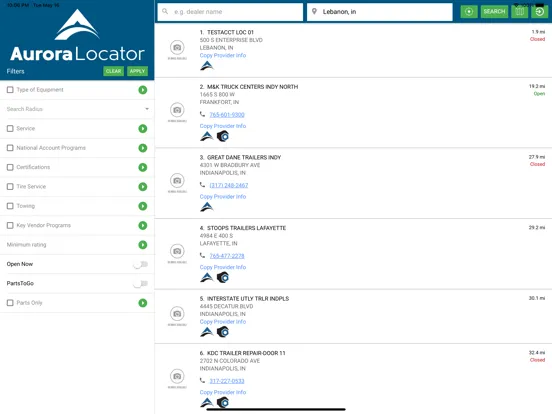
Task: Call phone number 765-601-9300
Action: click(227, 115)
